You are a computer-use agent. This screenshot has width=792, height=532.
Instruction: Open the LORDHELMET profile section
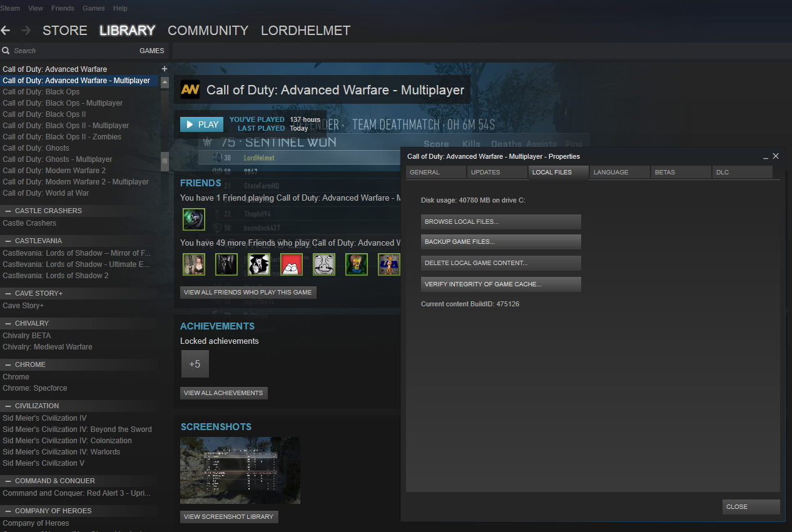tap(305, 30)
